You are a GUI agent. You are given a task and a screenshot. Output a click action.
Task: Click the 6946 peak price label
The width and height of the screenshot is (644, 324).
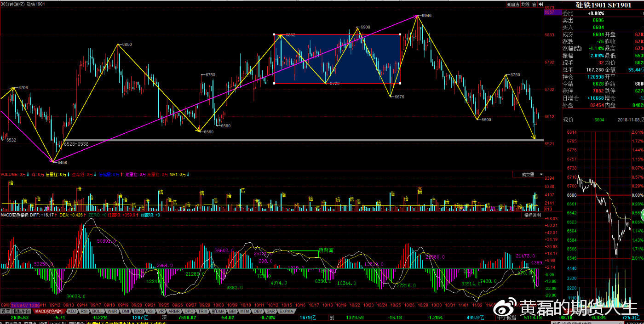pyautogui.click(x=426, y=16)
